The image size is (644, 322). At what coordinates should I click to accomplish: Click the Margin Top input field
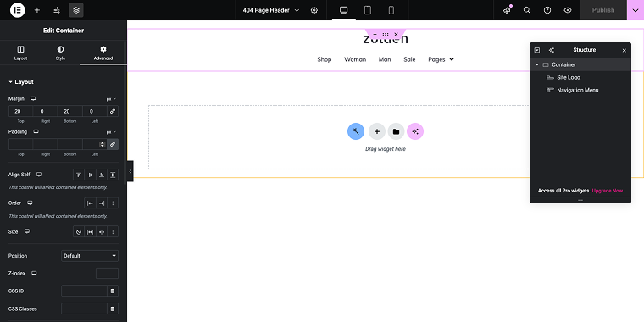[20, 111]
